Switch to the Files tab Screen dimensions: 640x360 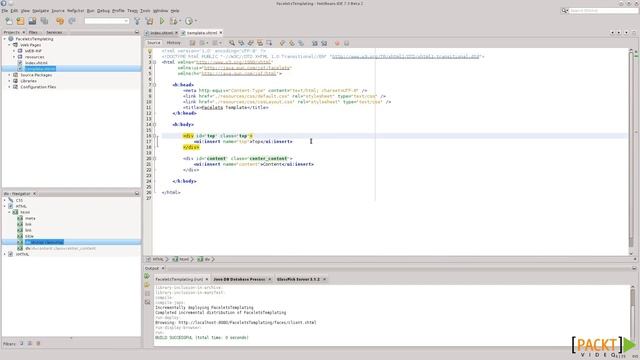[x=33, y=32]
